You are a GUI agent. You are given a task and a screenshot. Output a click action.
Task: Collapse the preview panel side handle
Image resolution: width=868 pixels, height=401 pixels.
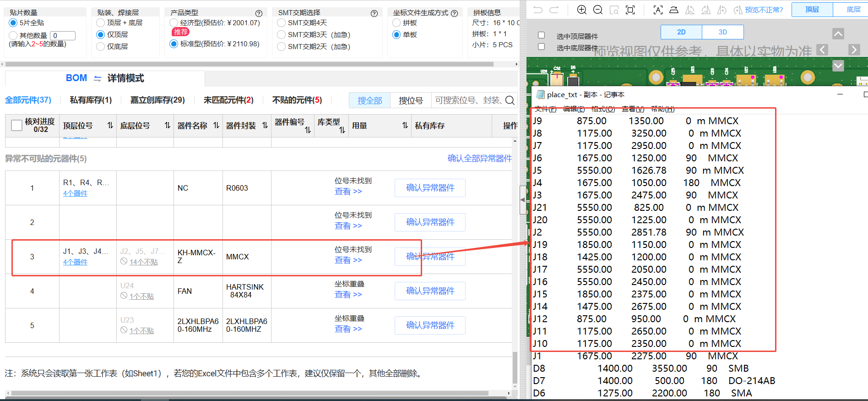[x=523, y=200]
